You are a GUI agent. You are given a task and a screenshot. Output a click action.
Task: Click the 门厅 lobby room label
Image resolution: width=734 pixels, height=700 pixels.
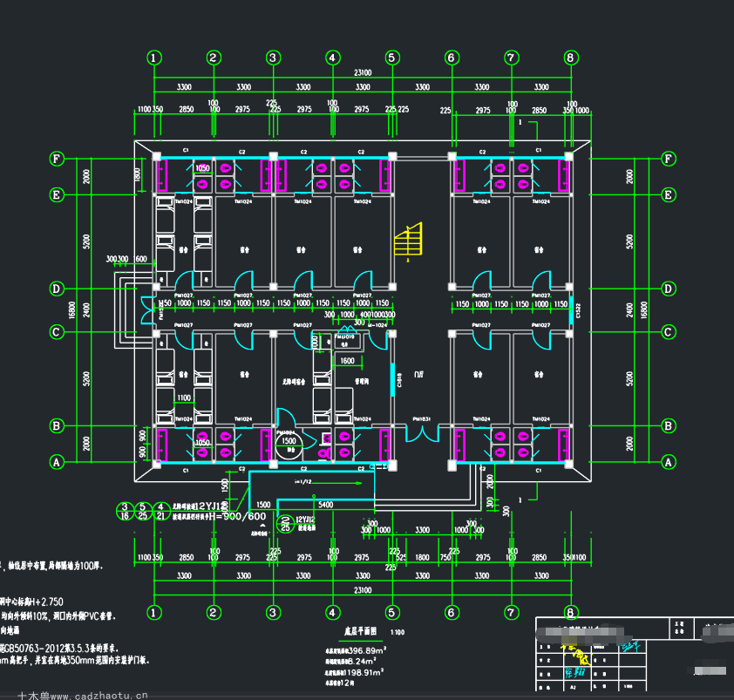coord(419,375)
